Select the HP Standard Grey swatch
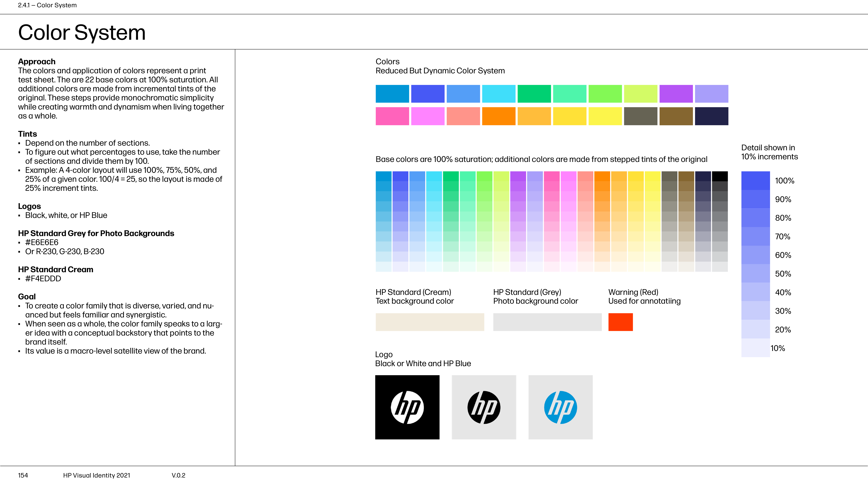868x480 pixels. (547, 322)
